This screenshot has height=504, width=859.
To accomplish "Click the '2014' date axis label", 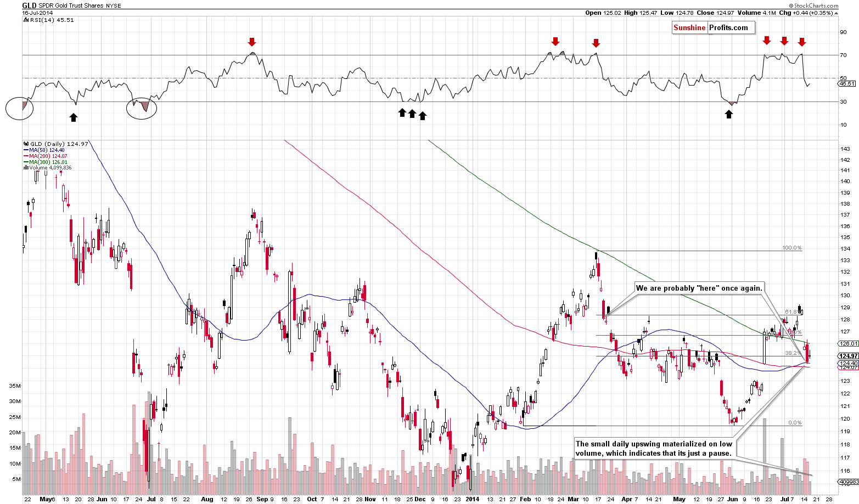I will (472, 500).
